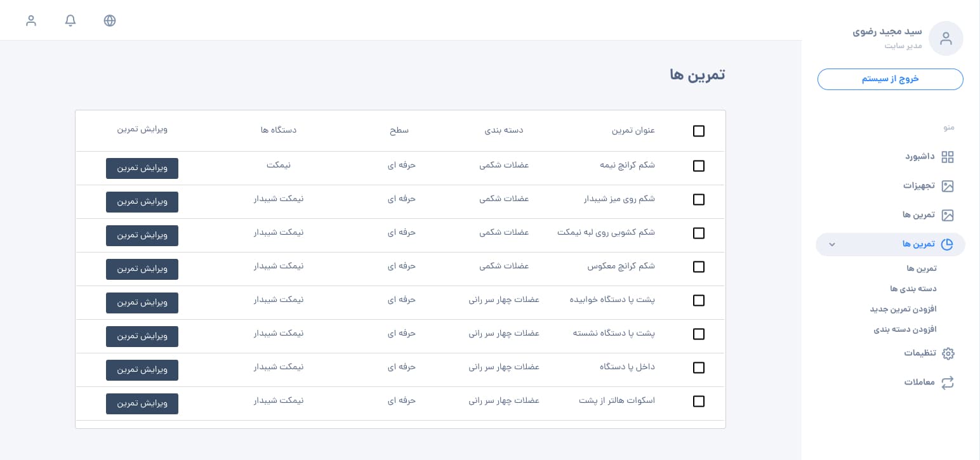The width and height of the screenshot is (980, 460).
Task: Open تجهیزات from the sidebar menu
Action: [919, 186]
